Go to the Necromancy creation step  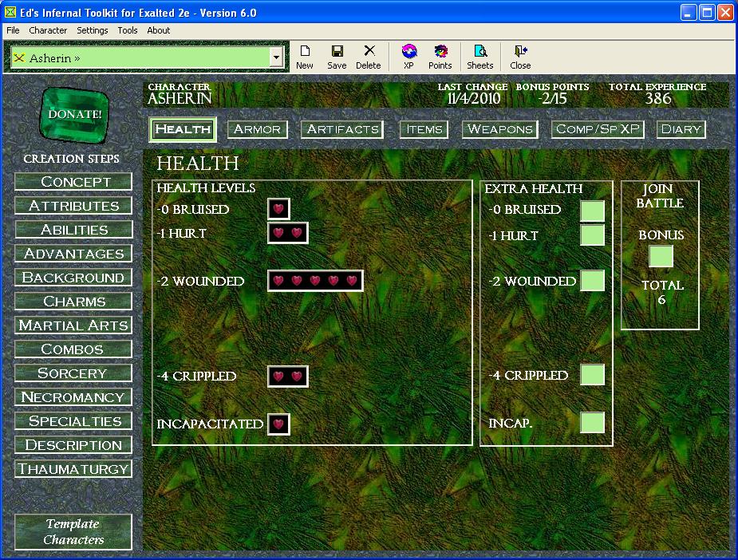tap(73, 397)
